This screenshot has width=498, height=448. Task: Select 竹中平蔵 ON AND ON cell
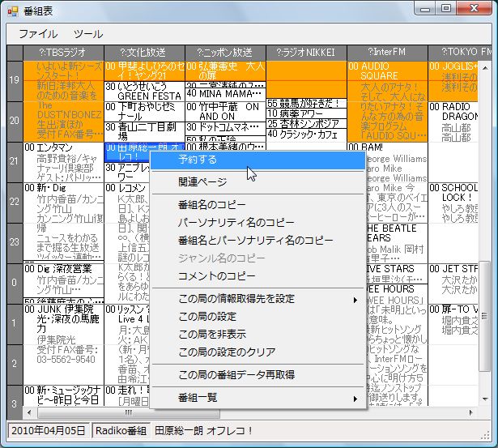pos(225,112)
